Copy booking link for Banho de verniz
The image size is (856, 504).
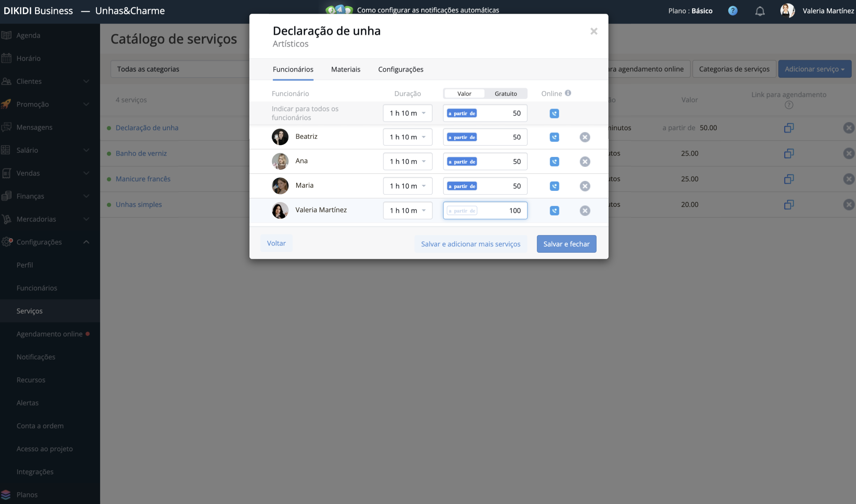(x=788, y=153)
